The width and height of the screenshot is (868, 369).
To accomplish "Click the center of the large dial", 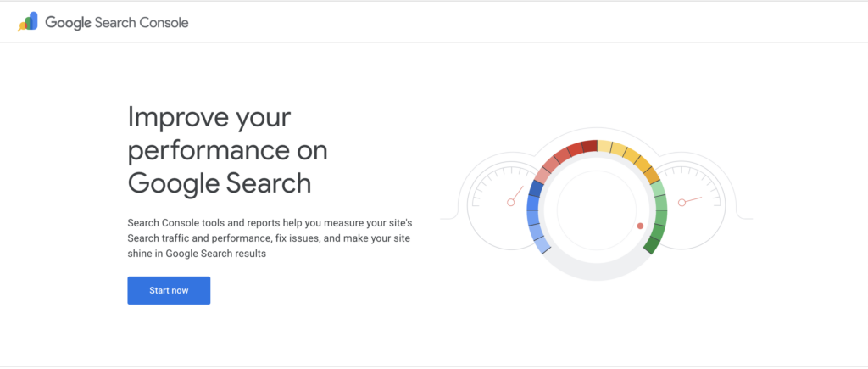I will pyautogui.click(x=597, y=210).
